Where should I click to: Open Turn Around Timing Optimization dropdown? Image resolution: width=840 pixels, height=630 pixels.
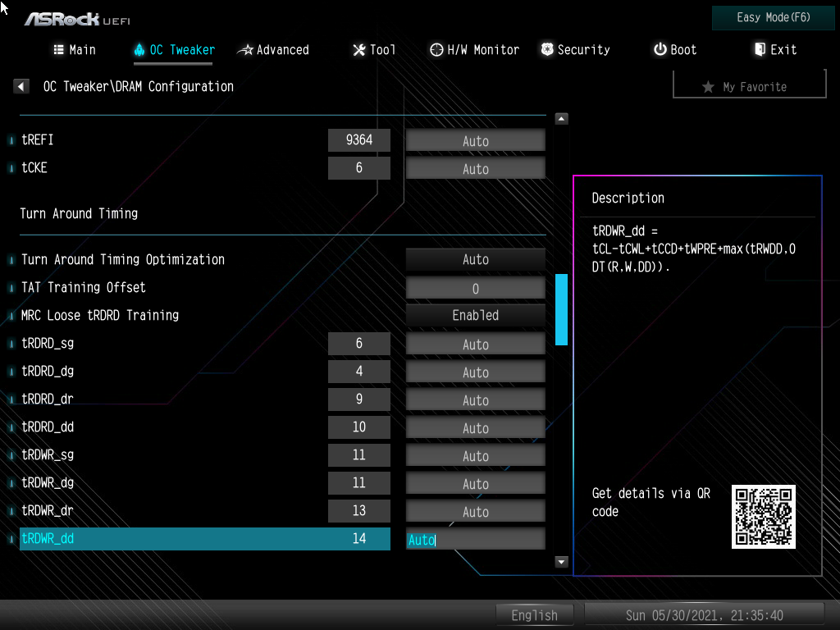[475, 260]
